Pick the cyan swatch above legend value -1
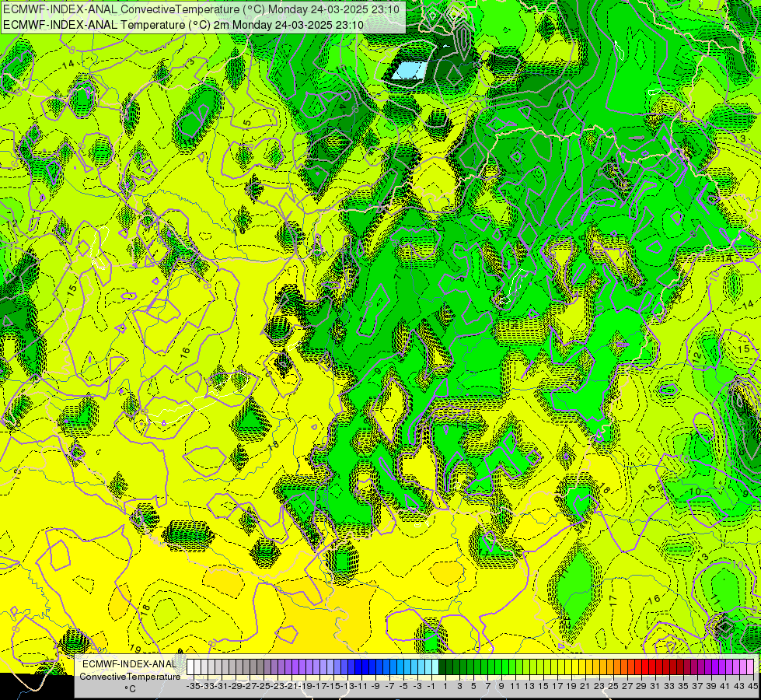This screenshot has width=761, height=700. click(428, 667)
